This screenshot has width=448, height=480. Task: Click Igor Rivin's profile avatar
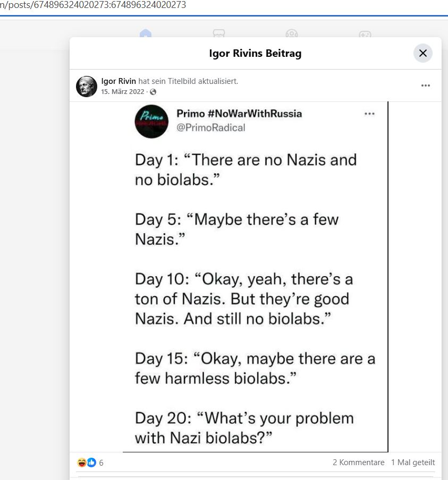tap(87, 87)
